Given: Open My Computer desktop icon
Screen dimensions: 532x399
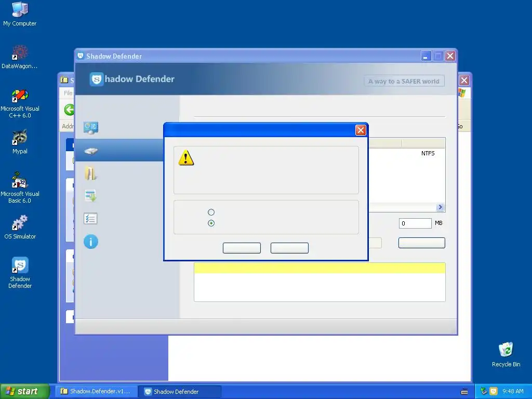Looking at the screenshot, I should [x=20, y=14].
